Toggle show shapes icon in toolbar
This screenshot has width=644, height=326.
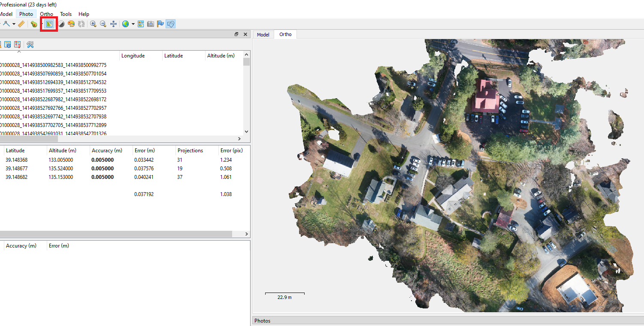click(x=171, y=24)
